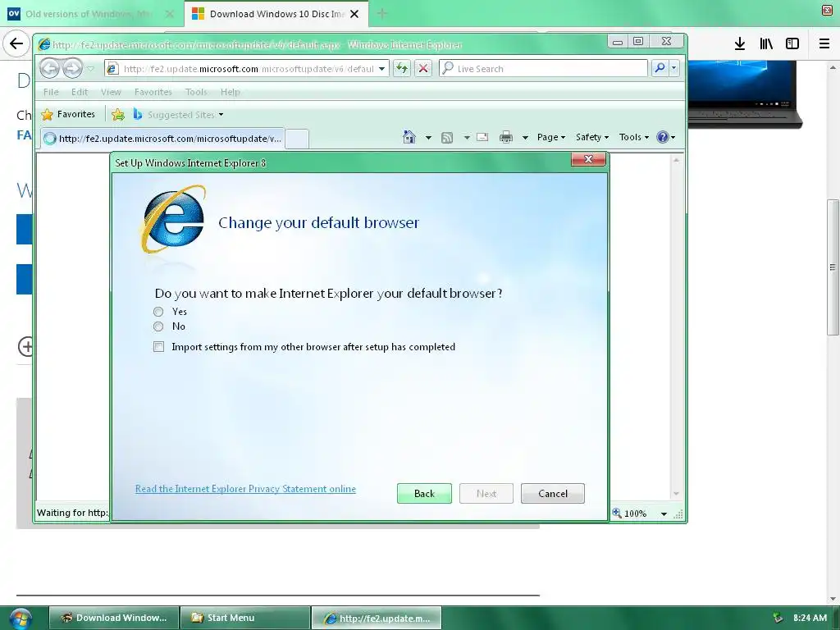Click the Cancel button in setup
The image size is (840, 630).
(552, 493)
